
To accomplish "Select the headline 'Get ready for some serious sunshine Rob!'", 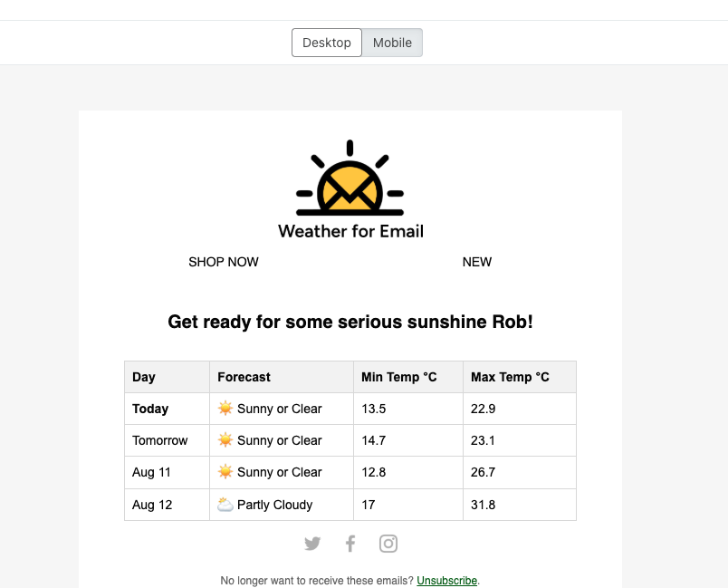I will pos(350,322).
